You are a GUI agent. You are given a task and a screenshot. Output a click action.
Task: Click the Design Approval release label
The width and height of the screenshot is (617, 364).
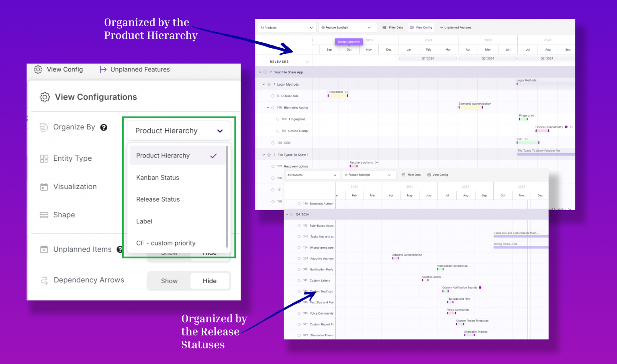(x=349, y=42)
